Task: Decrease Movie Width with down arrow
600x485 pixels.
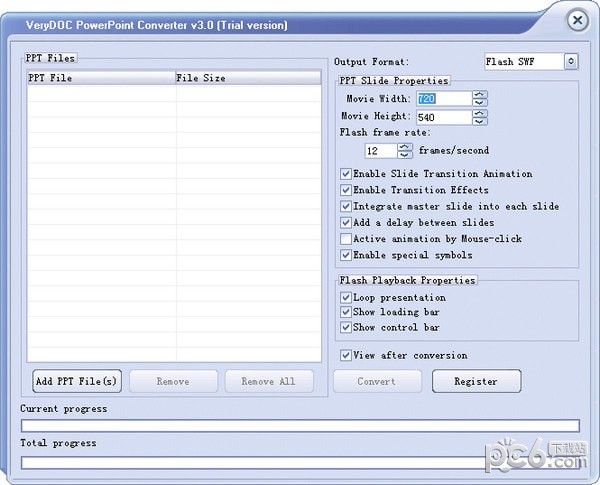Action: tap(480, 103)
